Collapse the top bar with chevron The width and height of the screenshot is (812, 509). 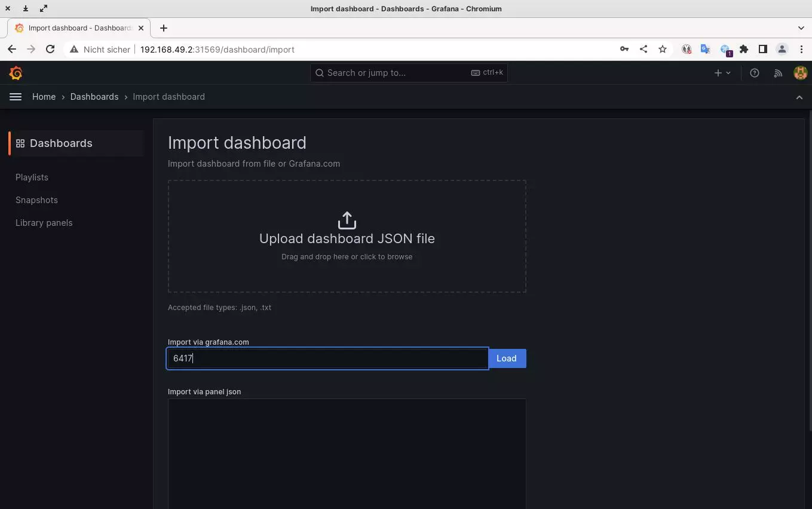coord(799,97)
